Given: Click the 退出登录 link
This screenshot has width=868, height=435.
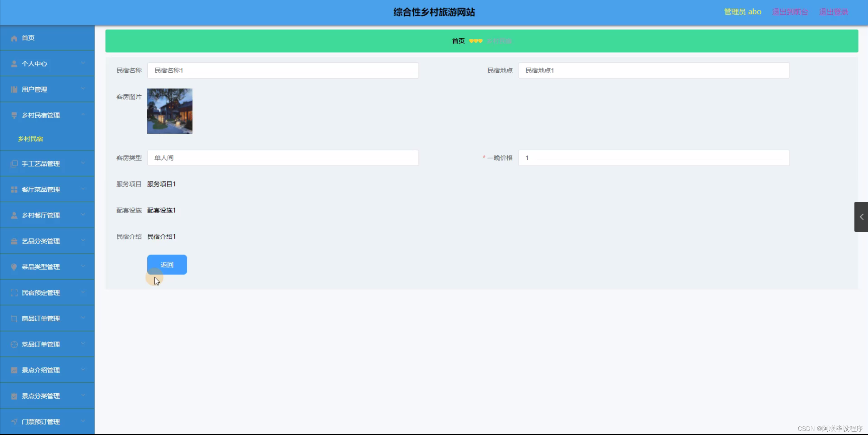Looking at the screenshot, I should pos(833,12).
